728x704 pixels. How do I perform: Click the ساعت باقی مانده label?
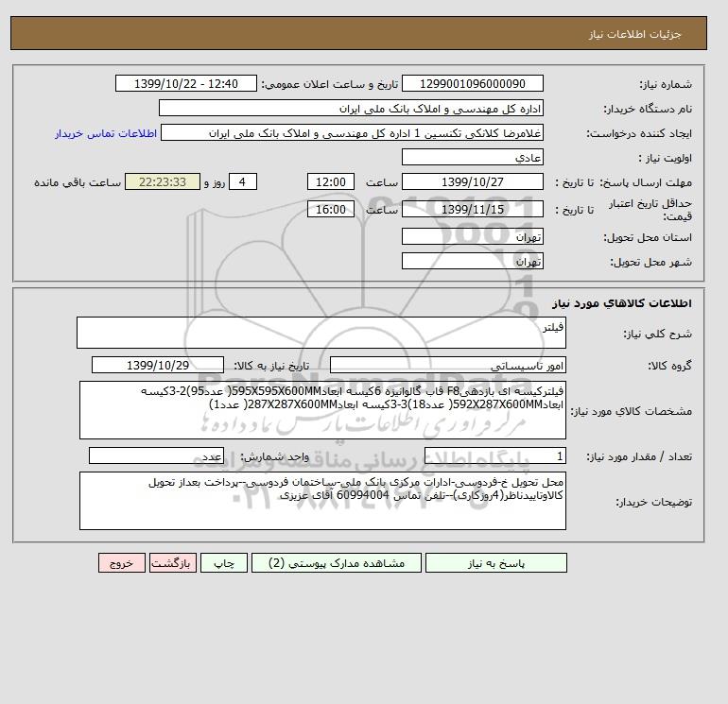point(78,182)
